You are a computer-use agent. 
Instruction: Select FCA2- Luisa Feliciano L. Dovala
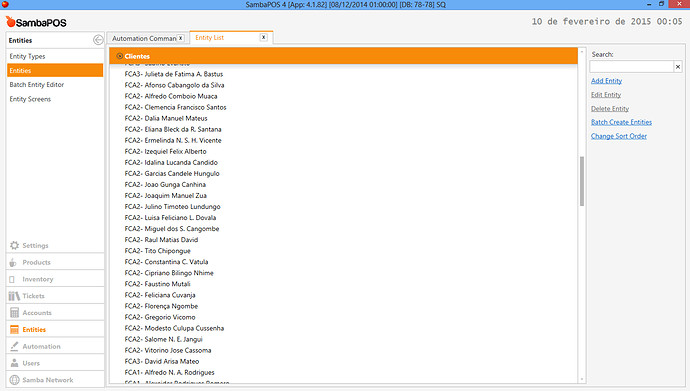170,218
